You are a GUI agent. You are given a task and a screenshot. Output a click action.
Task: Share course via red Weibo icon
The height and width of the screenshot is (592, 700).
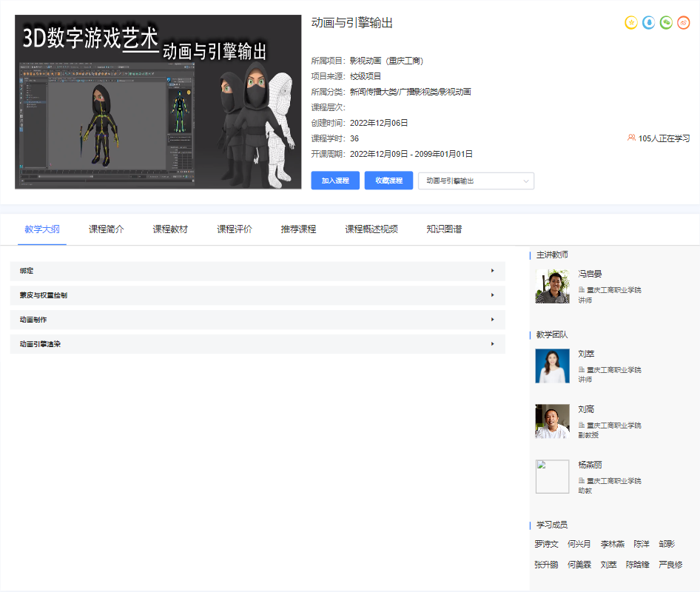pyautogui.click(x=684, y=23)
